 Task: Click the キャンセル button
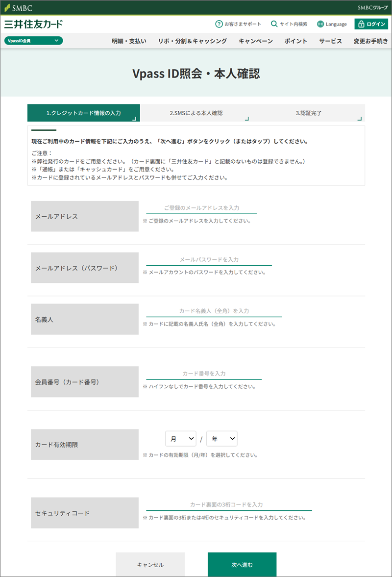(x=150, y=564)
